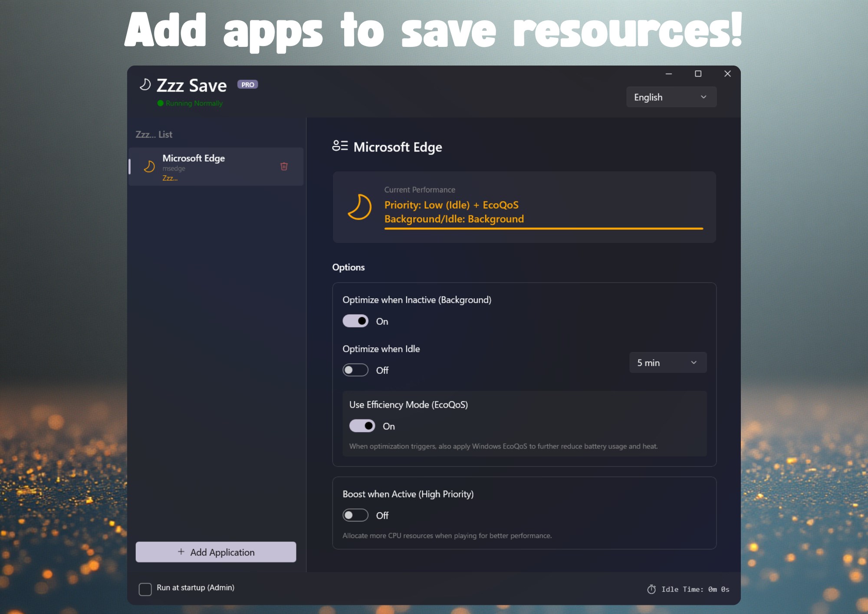Enable Boost when Active (High Priority) toggle
868x614 pixels.
tap(355, 515)
